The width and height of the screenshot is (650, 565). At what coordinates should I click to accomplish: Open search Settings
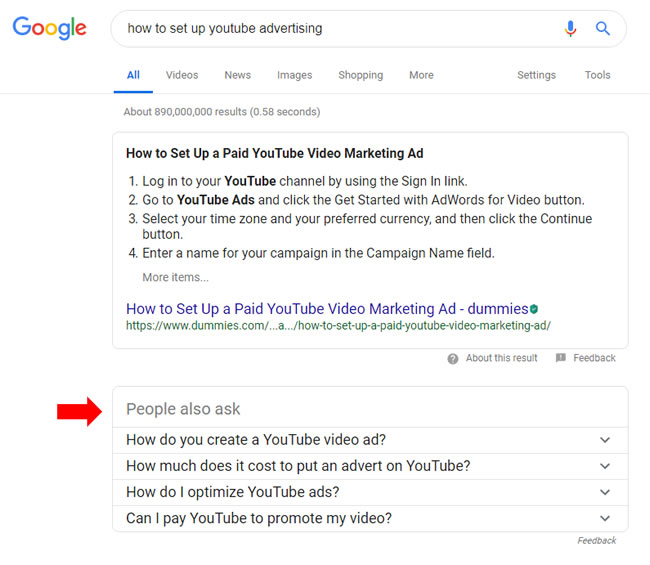(x=536, y=75)
